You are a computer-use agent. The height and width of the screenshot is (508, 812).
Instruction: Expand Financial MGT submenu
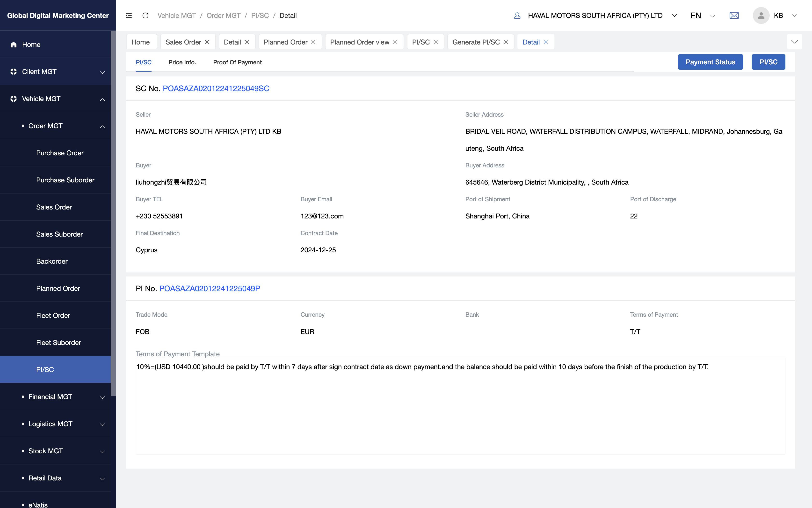(102, 397)
